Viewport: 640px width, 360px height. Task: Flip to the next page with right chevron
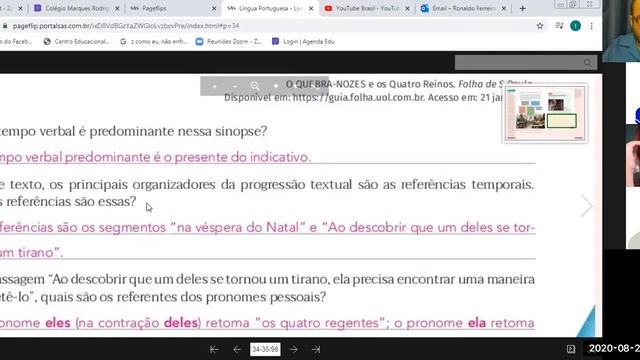coord(586,205)
